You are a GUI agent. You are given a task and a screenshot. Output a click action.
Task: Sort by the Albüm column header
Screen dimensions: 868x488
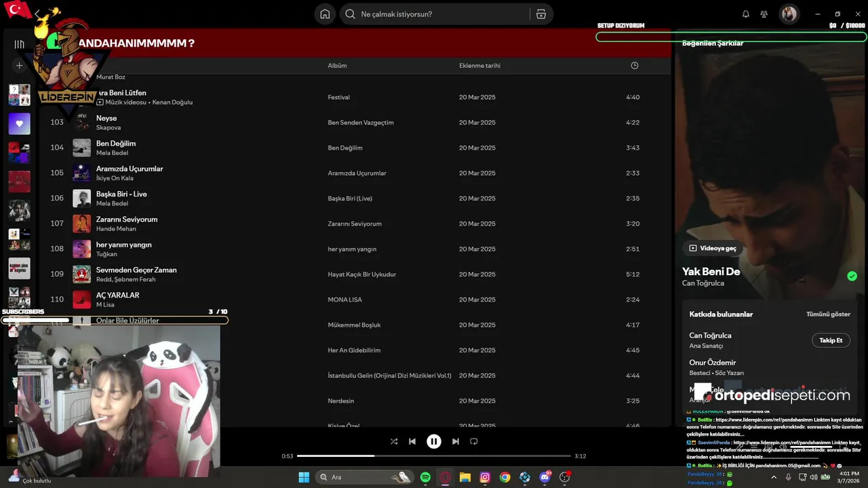[x=337, y=66]
